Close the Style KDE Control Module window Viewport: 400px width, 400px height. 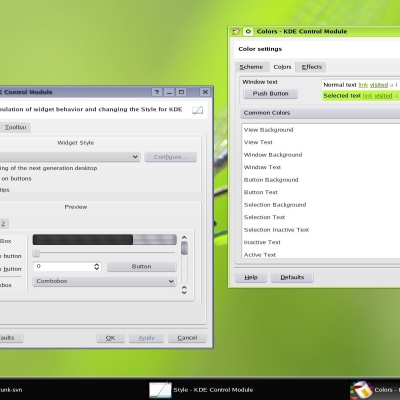205,92
